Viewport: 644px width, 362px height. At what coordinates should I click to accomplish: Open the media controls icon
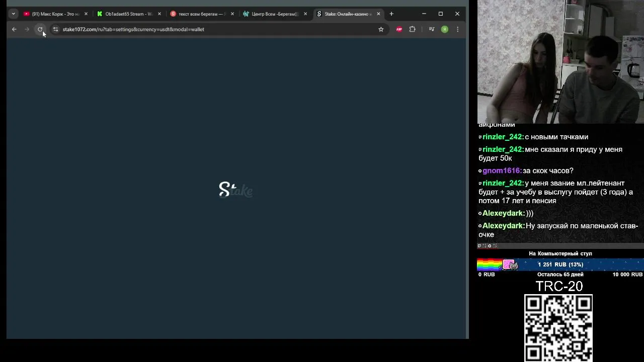pyautogui.click(x=431, y=29)
